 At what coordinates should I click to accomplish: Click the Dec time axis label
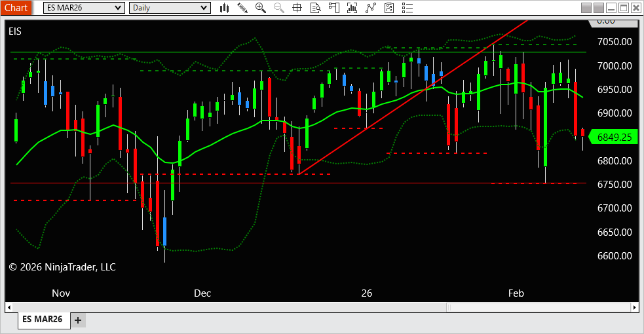tap(202, 293)
